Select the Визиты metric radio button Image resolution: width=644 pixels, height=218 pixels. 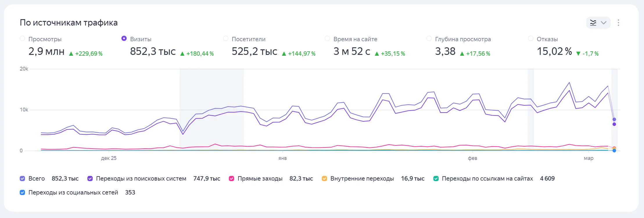pyautogui.click(x=124, y=39)
